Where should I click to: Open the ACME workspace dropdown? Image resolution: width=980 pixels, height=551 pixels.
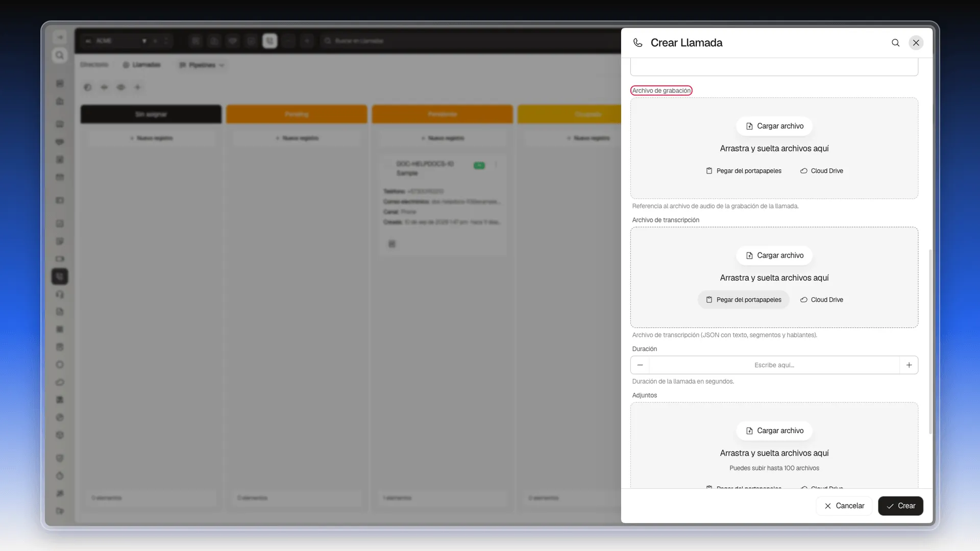coord(116,41)
